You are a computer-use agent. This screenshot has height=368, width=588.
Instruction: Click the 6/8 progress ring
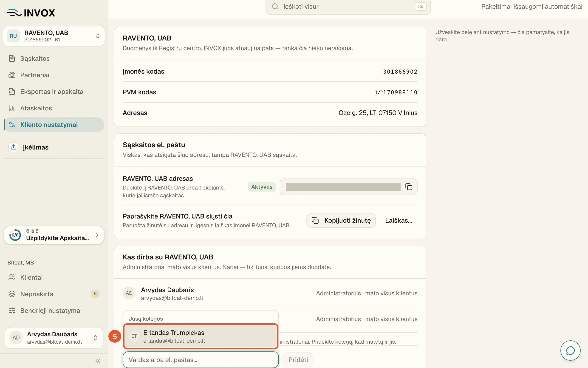coord(15,235)
